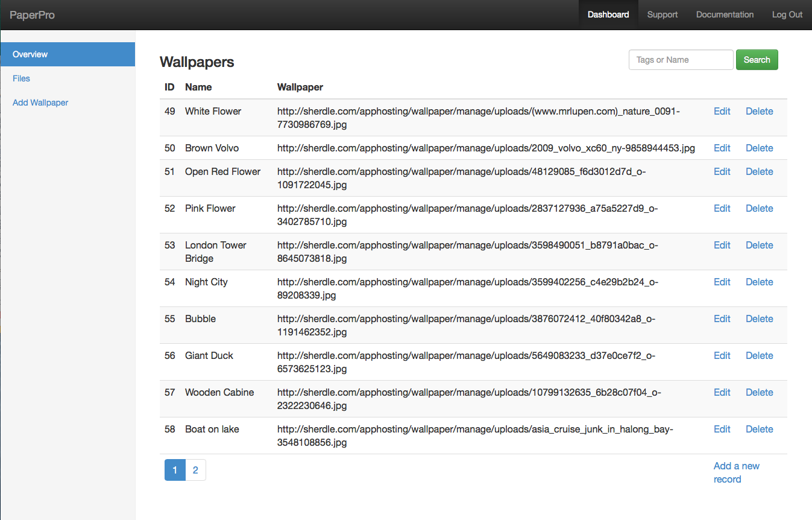
Task: Focus the Tags or Name search field
Action: click(x=681, y=60)
